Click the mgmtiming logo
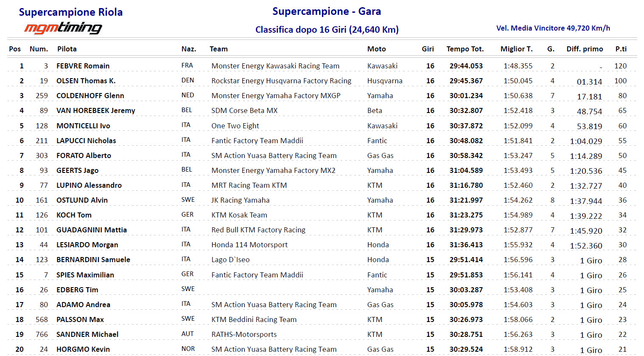644x356 pixels. [x=63, y=28]
